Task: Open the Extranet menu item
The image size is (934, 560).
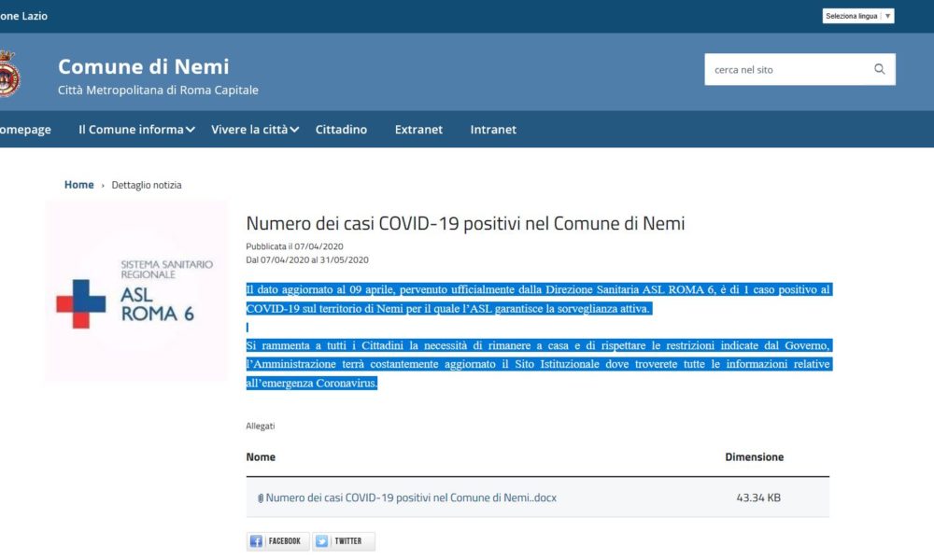Action: point(418,129)
